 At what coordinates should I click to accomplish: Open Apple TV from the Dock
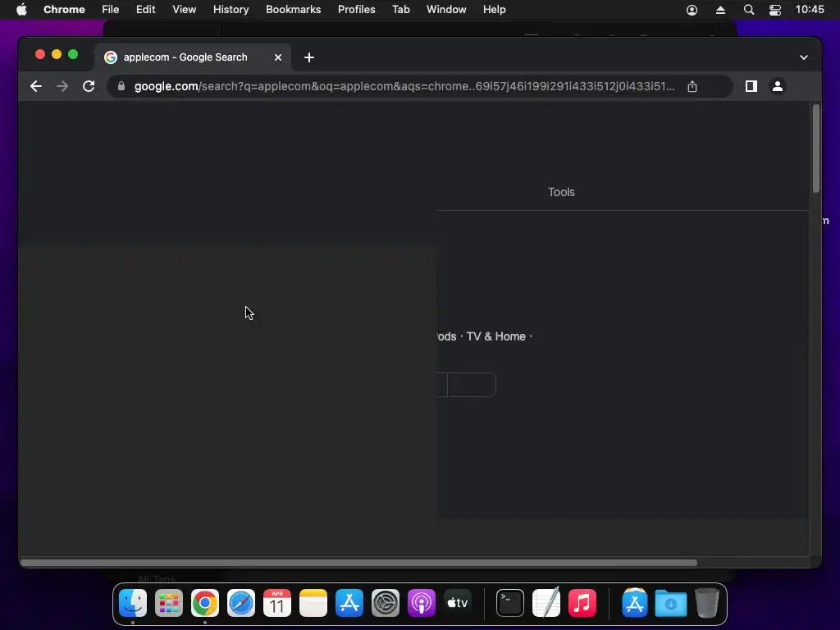(458, 603)
